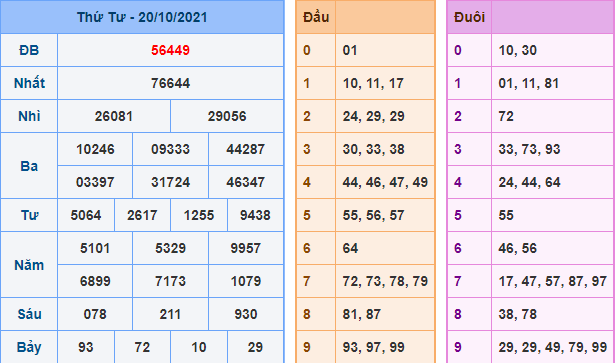The width and height of the screenshot is (615, 363).
Task: Select the Tư number 9438
Action: pyautogui.click(x=255, y=215)
